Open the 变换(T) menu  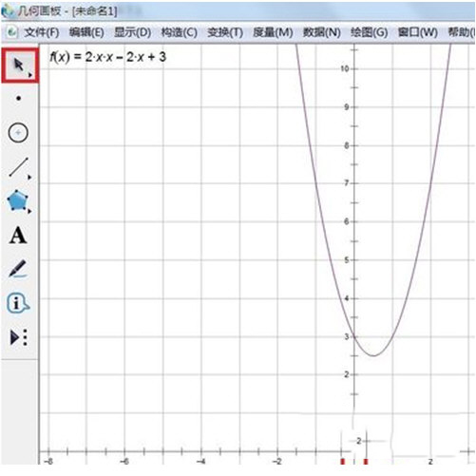click(x=225, y=32)
